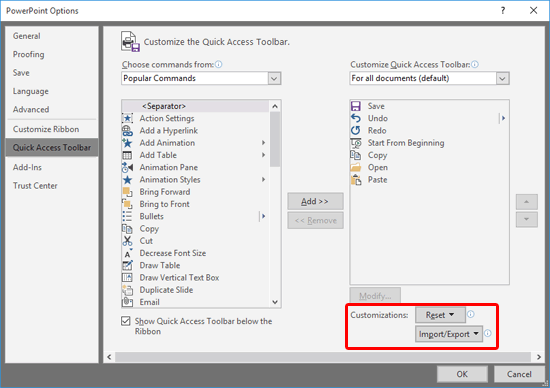
Task: Click the Copy icon in commands list
Action: click(x=127, y=229)
